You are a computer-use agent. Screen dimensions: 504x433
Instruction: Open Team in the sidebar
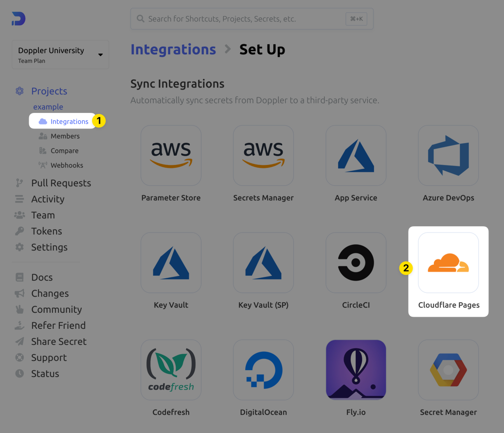click(43, 216)
